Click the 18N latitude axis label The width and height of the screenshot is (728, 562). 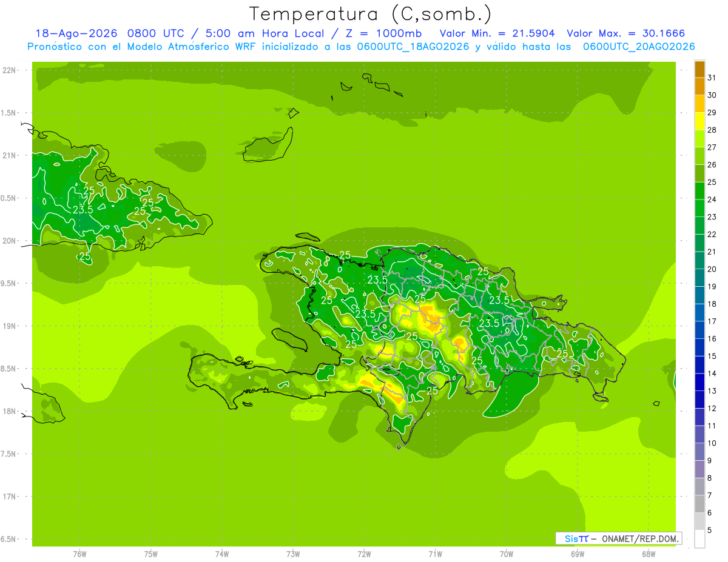coord(10,411)
